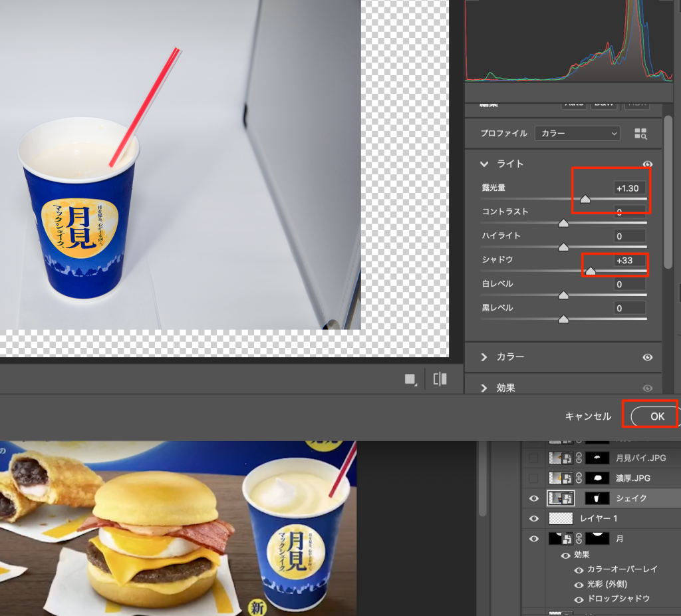Hide the シェイク layer
Image resolution: width=681 pixels, height=616 pixels.
[533, 498]
